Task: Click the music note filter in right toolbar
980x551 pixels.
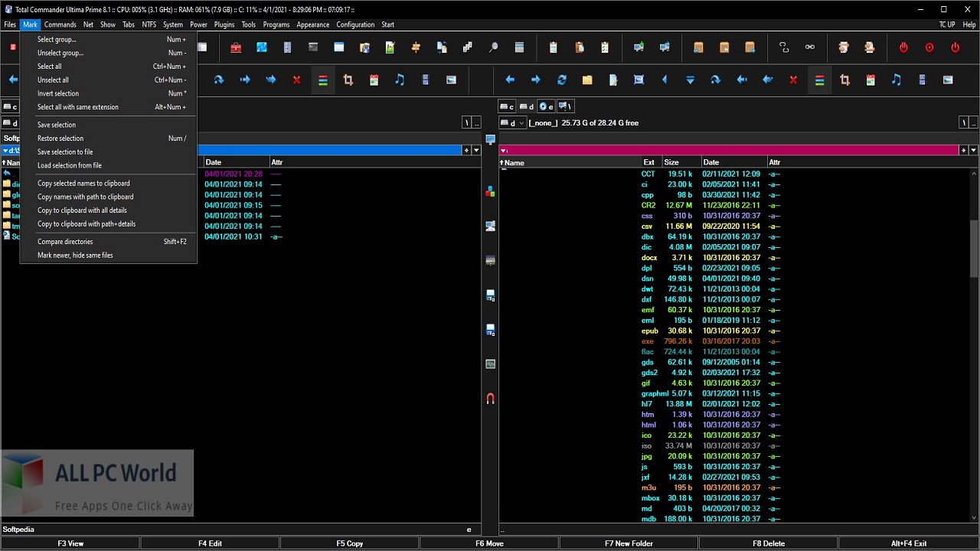Action: (x=897, y=80)
